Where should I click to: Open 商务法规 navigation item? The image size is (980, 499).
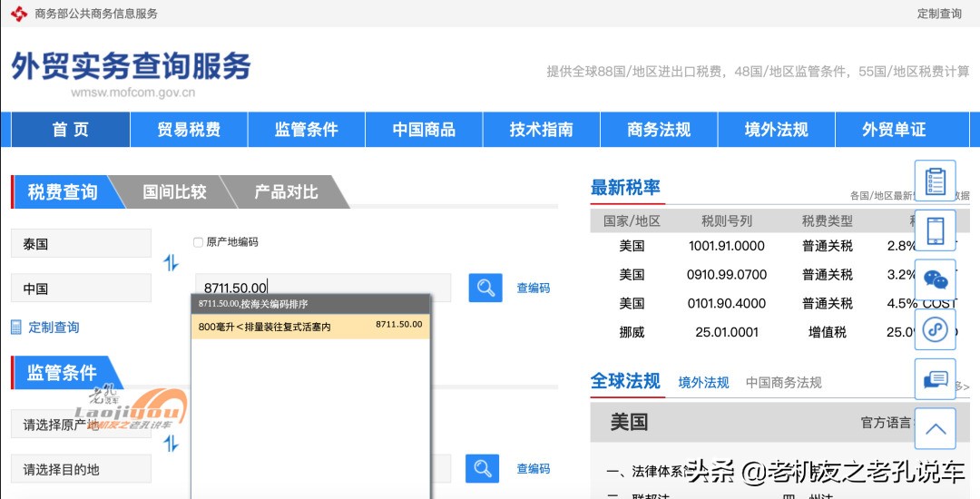[659, 129]
